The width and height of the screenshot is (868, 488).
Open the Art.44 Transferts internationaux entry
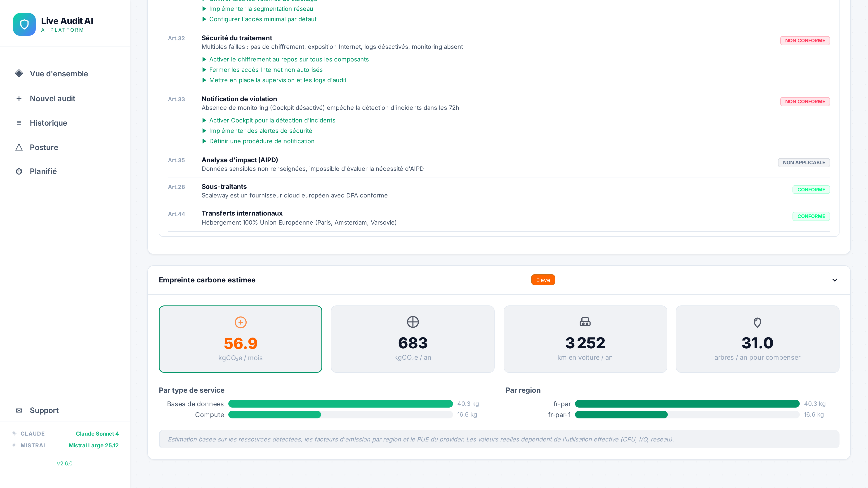pos(242,213)
